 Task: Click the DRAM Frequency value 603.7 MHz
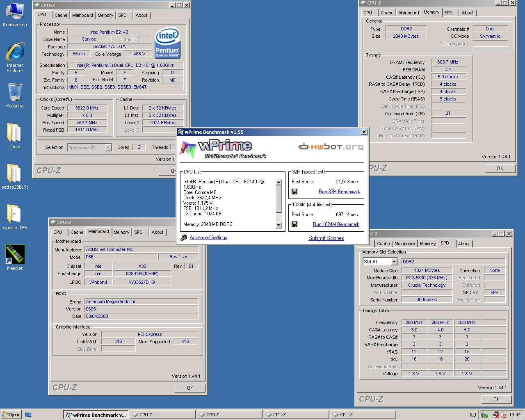(x=448, y=62)
